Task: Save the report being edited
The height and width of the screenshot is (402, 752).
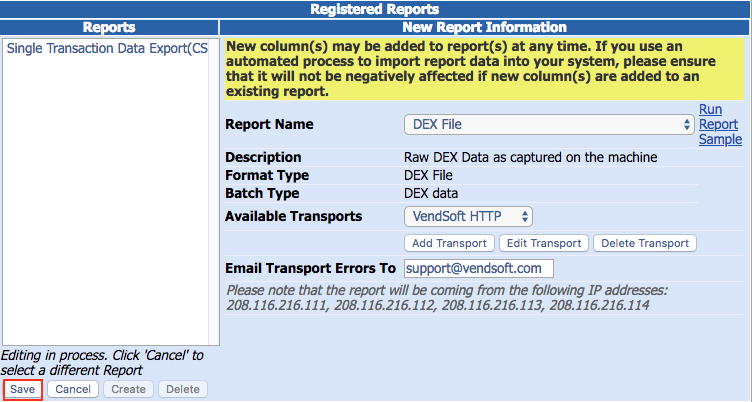Action: (x=23, y=389)
